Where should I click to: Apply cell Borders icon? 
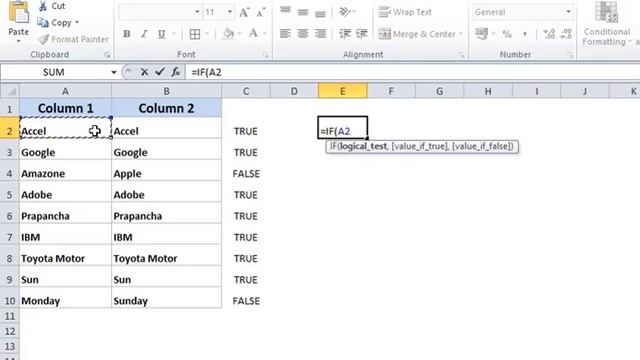(195, 34)
